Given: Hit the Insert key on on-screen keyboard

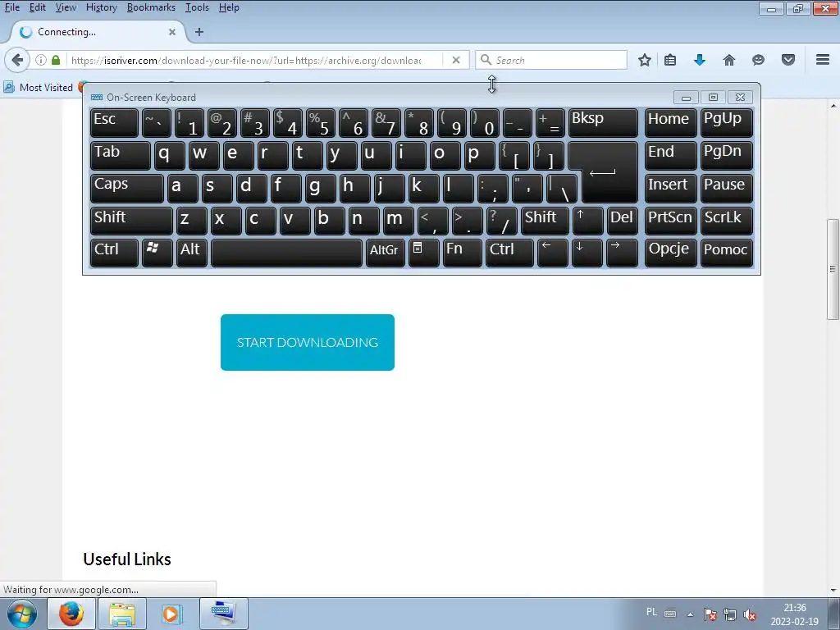Looking at the screenshot, I should pyautogui.click(x=671, y=189).
